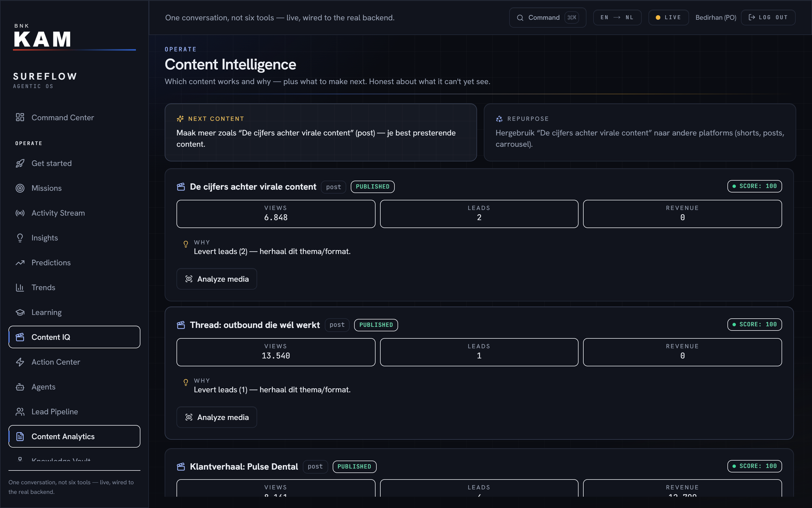Click the SCORE: 100 badge on Thread outbound card
The height and width of the screenshot is (508, 812).
(x=754, y=325)
